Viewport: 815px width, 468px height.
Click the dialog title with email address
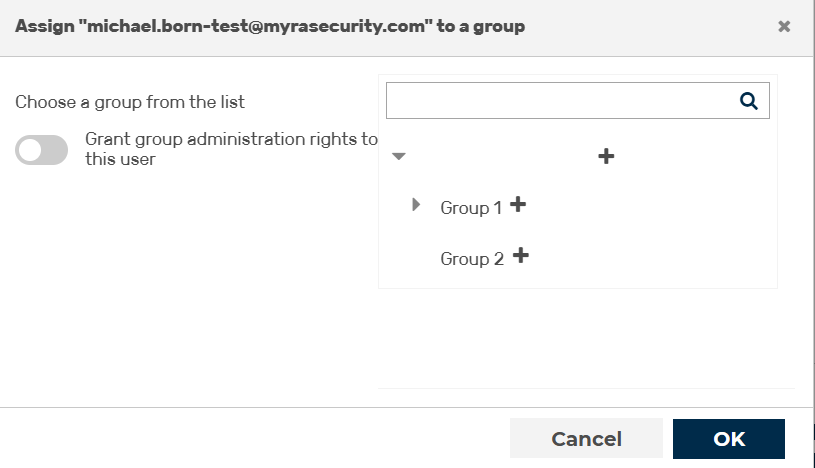click(270, 26)
